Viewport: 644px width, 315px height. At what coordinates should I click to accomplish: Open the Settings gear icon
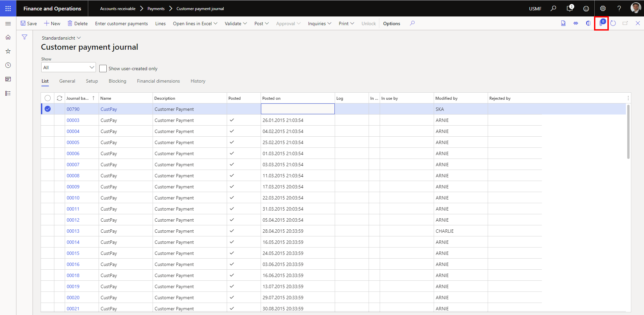[603, 9]
